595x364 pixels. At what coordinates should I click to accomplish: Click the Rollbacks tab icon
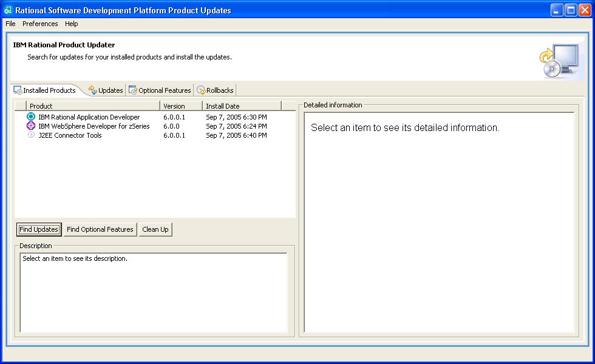tap(201, 90)
